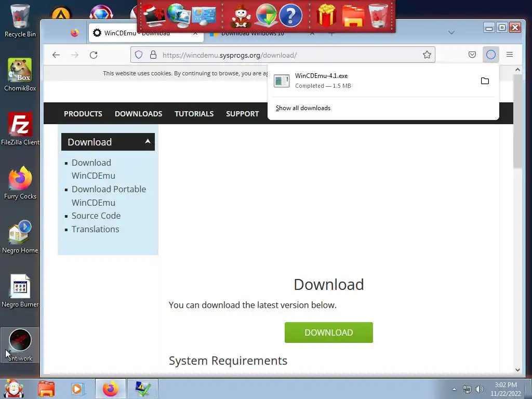
Task: Click the volume speaker tray icon
Action: click(x=479, y=389)
